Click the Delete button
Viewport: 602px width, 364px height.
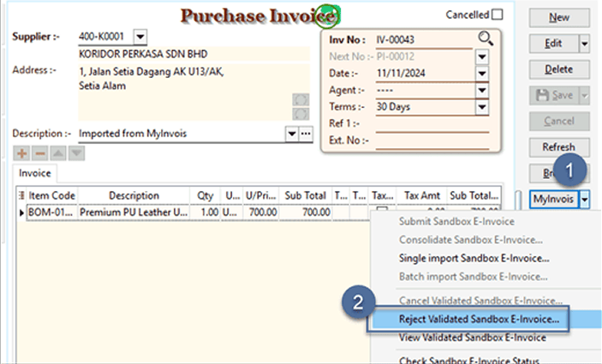[559, 69]
